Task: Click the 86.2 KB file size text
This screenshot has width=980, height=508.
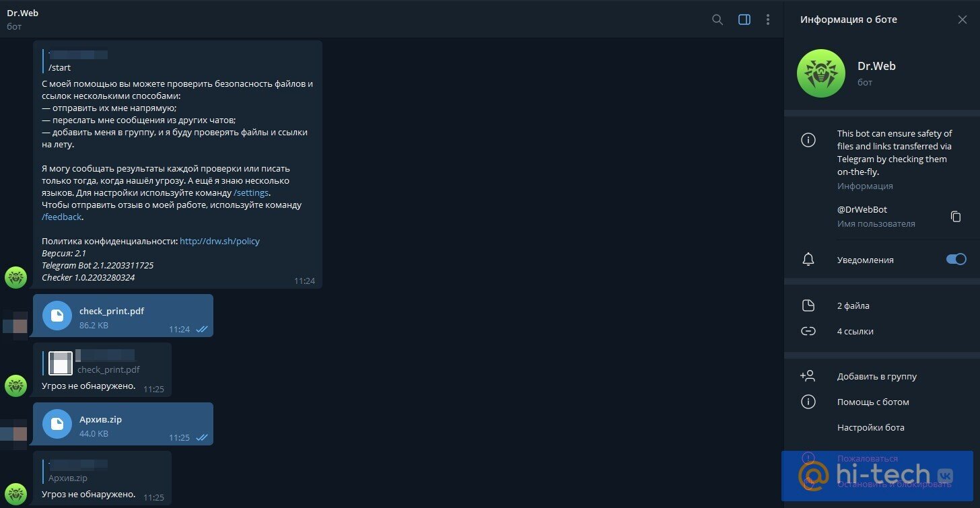Action: (x=94, y=325)
